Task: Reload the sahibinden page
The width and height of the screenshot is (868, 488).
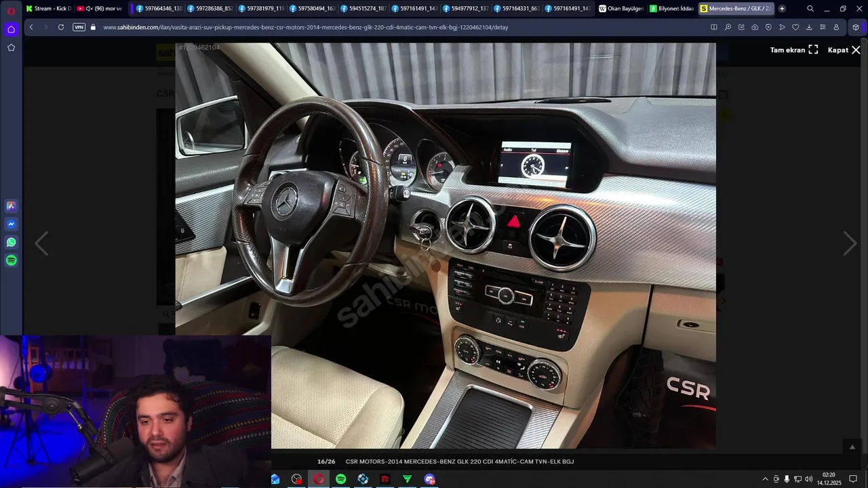Action: (61, 27)
